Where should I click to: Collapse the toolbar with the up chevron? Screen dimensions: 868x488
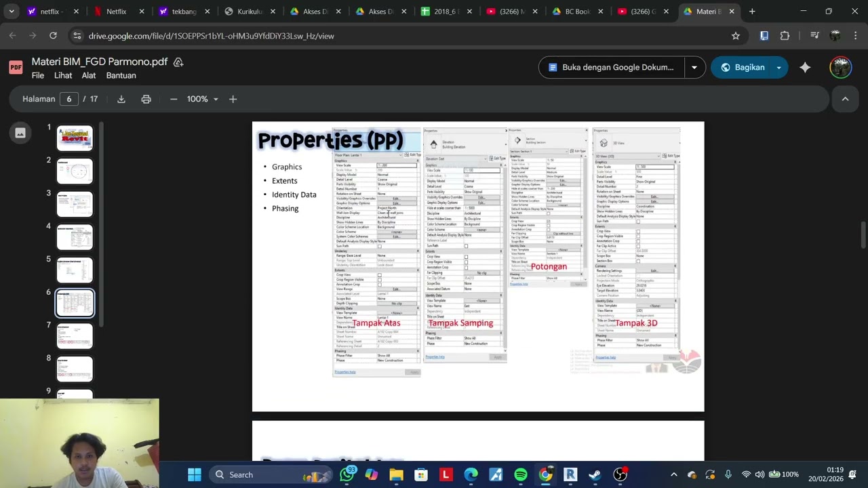[845, 99]
